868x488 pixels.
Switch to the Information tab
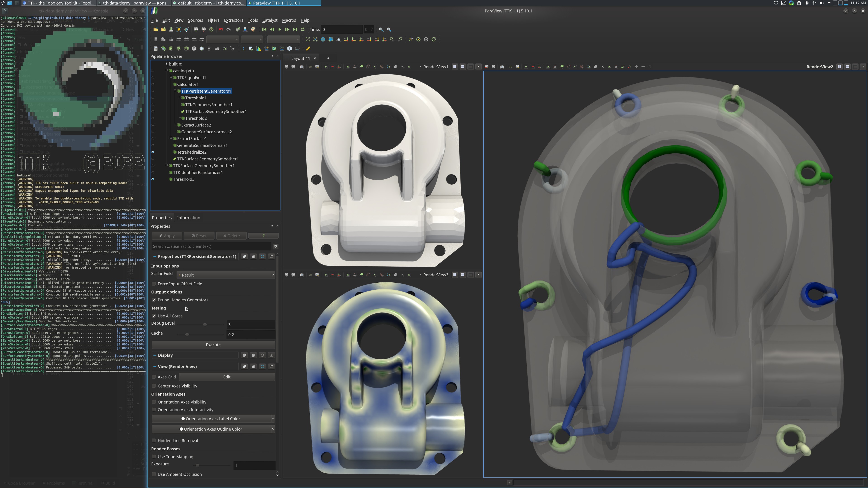188,218
